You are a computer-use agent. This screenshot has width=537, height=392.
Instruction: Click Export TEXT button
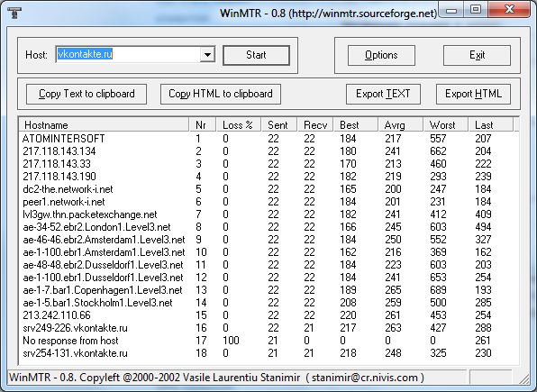click(383, 94)
